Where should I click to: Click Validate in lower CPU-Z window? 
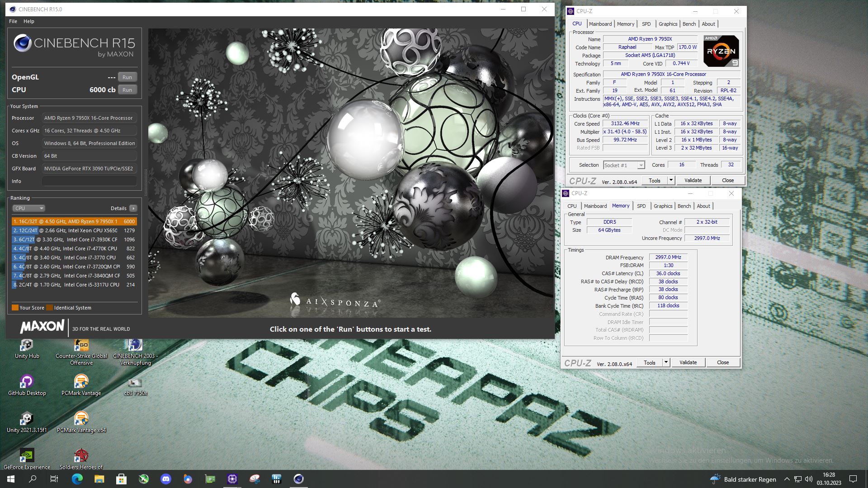coord(688,362)
